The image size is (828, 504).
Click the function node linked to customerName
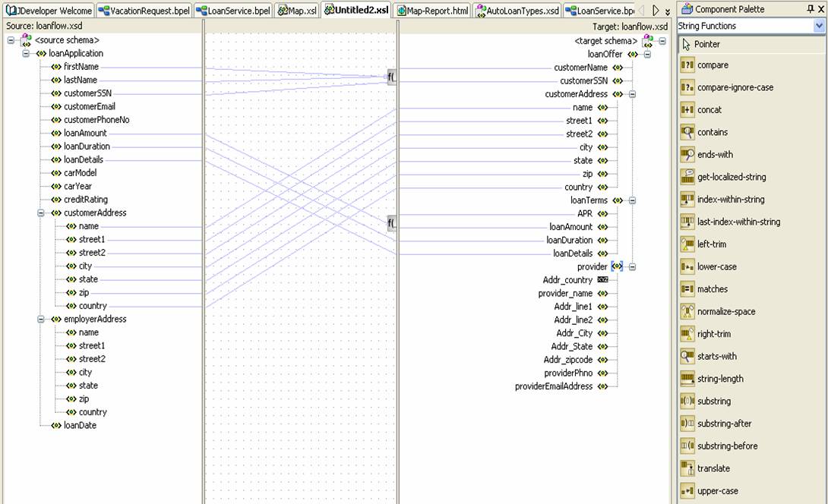click(x=392, y=77)
